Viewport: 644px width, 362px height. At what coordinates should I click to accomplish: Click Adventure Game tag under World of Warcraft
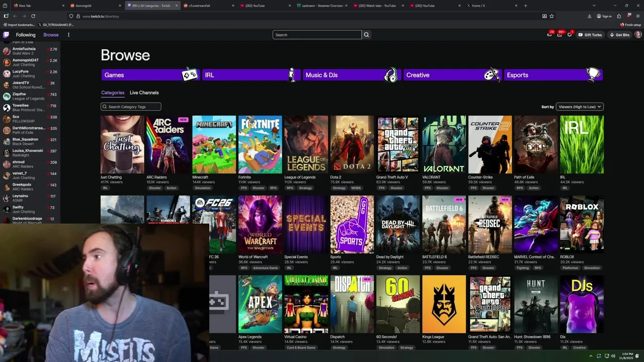pos(266,268)
